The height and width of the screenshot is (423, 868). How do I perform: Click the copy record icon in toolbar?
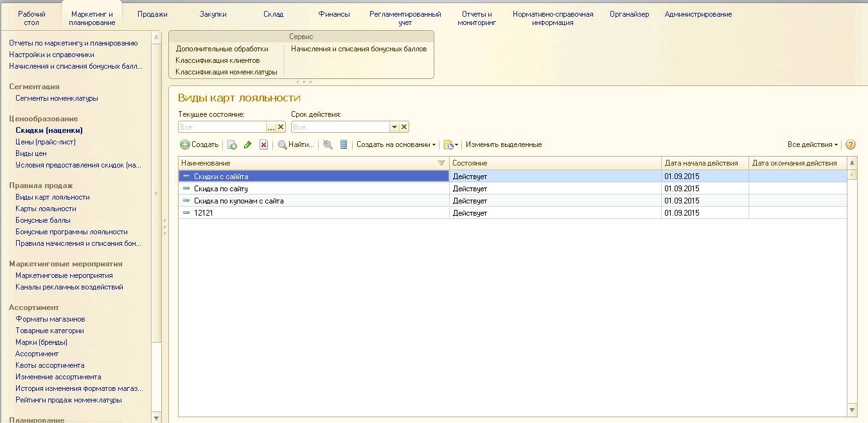(232, 145)
